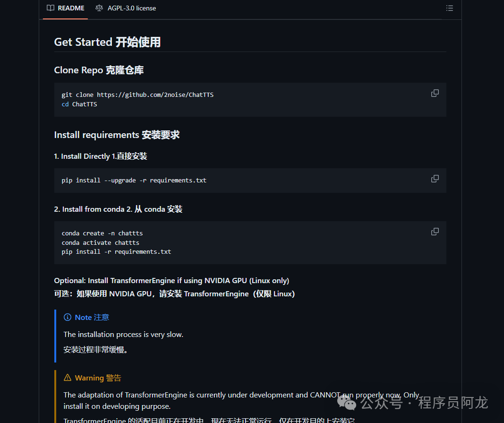
Task: Open the README outline menu icon
Action: [449, 8]
